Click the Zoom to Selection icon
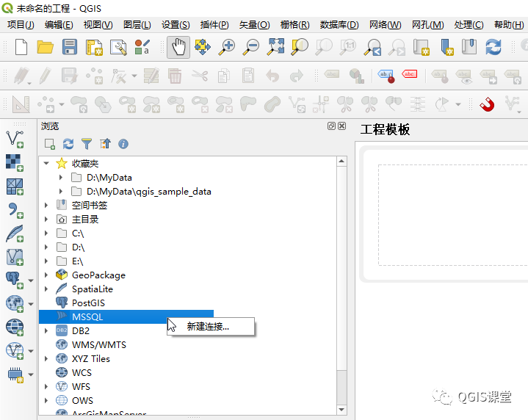This screenshot has height=420, width=528. click(x=300, y=47)
